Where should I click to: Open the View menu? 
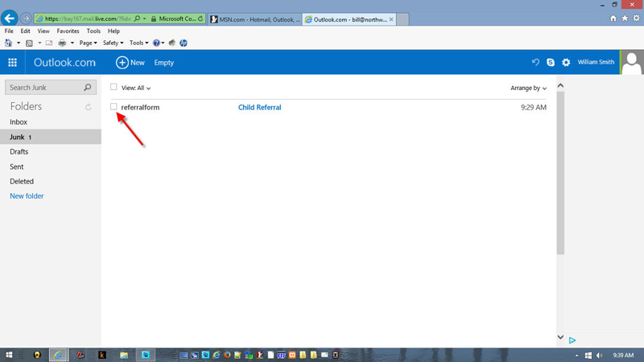pyautogui.click(x=43, y=31)
